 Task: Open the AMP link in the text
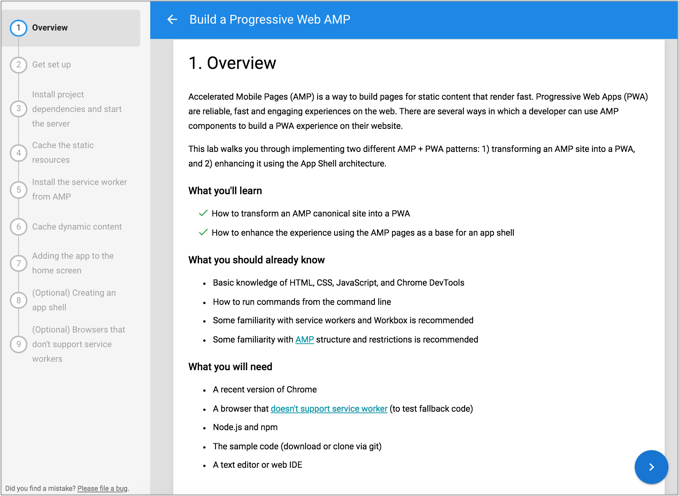pos(304,340)
